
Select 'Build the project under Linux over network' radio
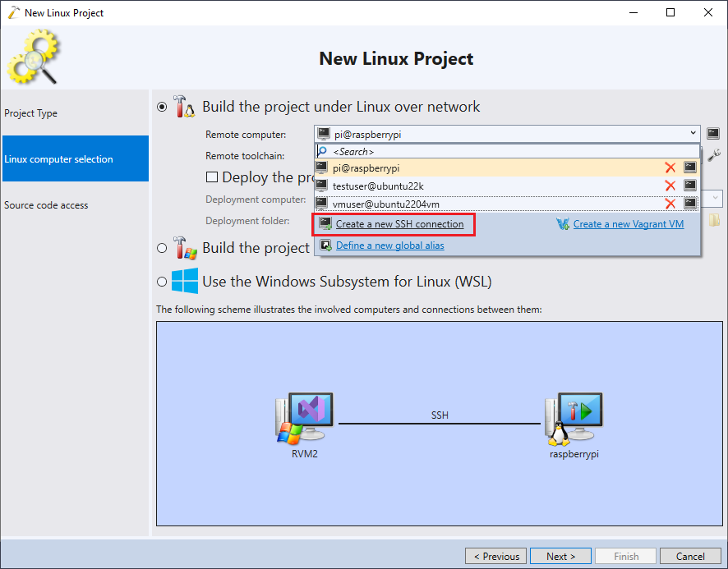[162, 107]
